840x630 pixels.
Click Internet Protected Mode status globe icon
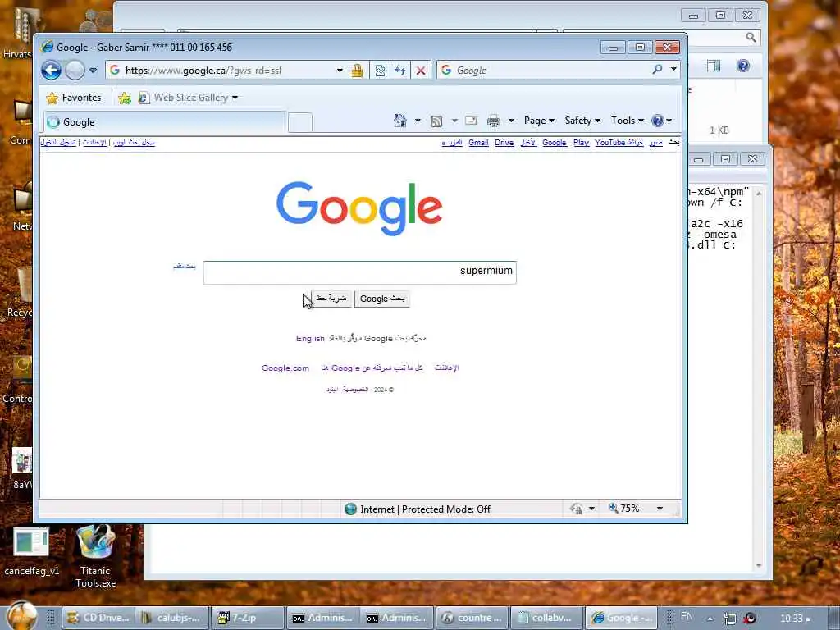pyautogui.click(x=350, y=509)
